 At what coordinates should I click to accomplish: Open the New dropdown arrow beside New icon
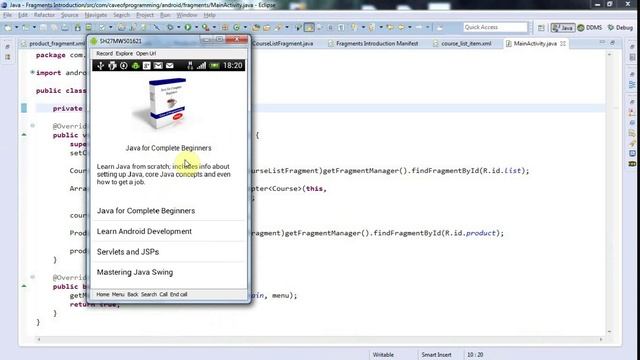click(16, 27)
